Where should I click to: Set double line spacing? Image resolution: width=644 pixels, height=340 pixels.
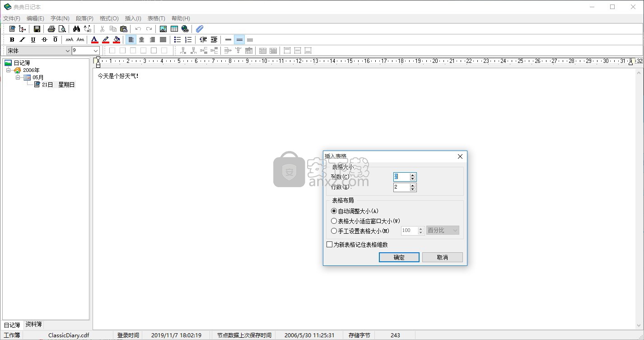(x=250, y=40)
